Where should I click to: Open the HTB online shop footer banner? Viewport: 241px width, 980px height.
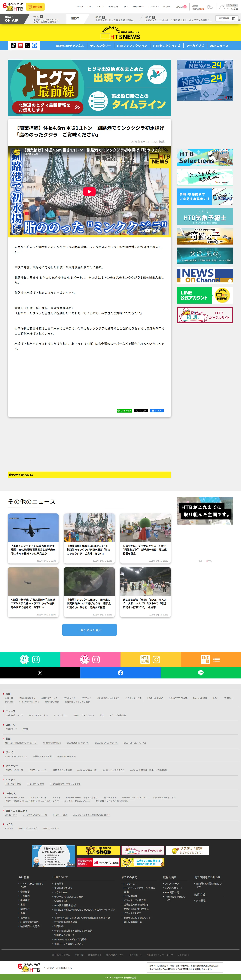click(98, 850)
